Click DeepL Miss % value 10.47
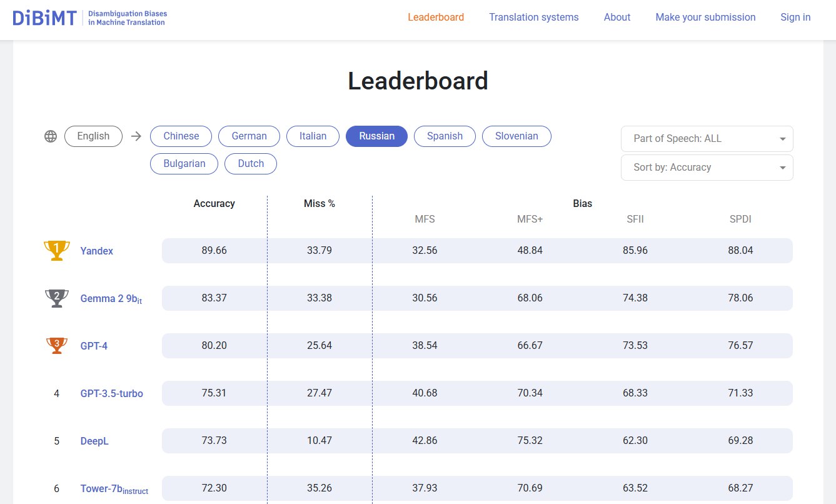Screen dimensions: 836x504 pyautogui.click(x=320, y=441)
